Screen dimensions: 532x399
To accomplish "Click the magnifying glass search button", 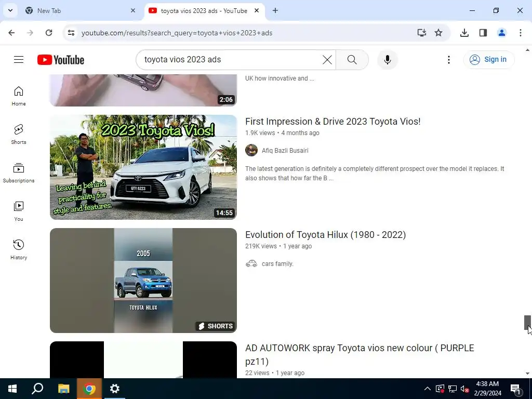I will coord(352,60).
